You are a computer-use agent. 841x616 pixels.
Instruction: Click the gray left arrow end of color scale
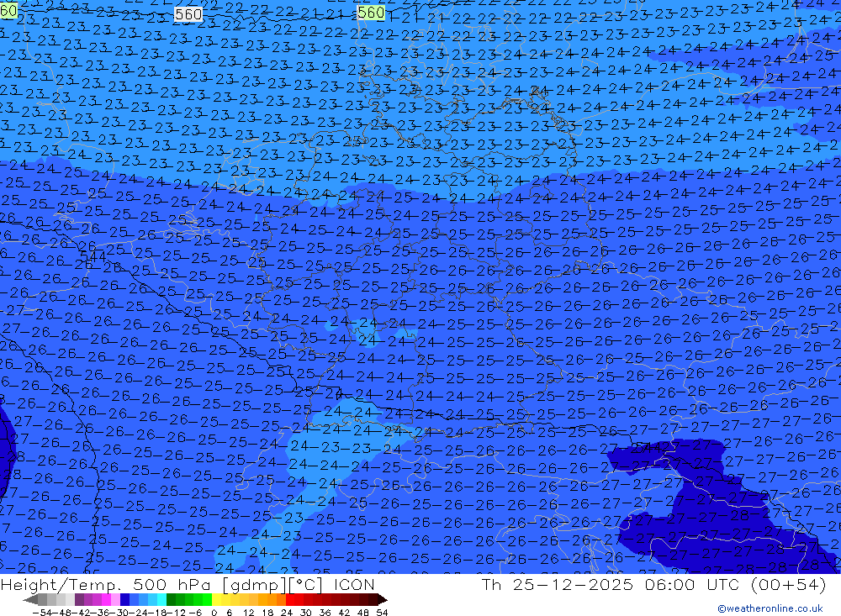[x=30, y=600]
